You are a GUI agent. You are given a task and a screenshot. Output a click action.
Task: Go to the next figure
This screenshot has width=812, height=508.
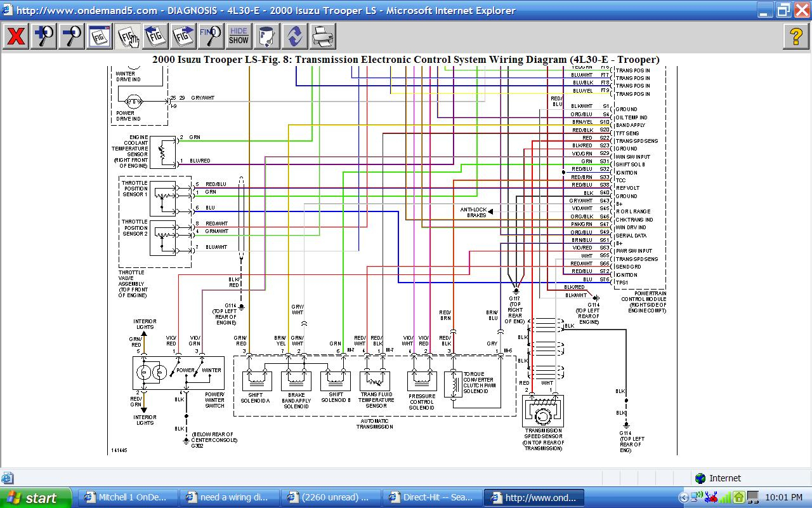183,36
